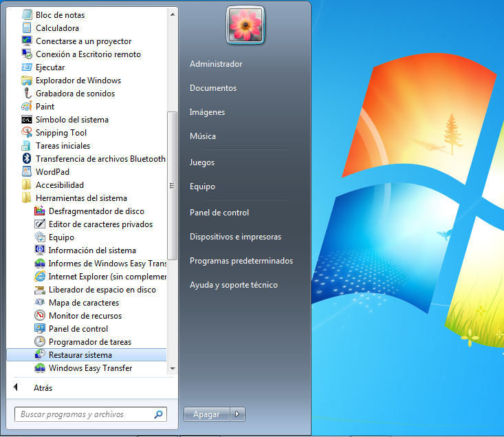Open Tareas iniciales icon
The height and width of the screenshot is (437, 504).
[27, 146]
